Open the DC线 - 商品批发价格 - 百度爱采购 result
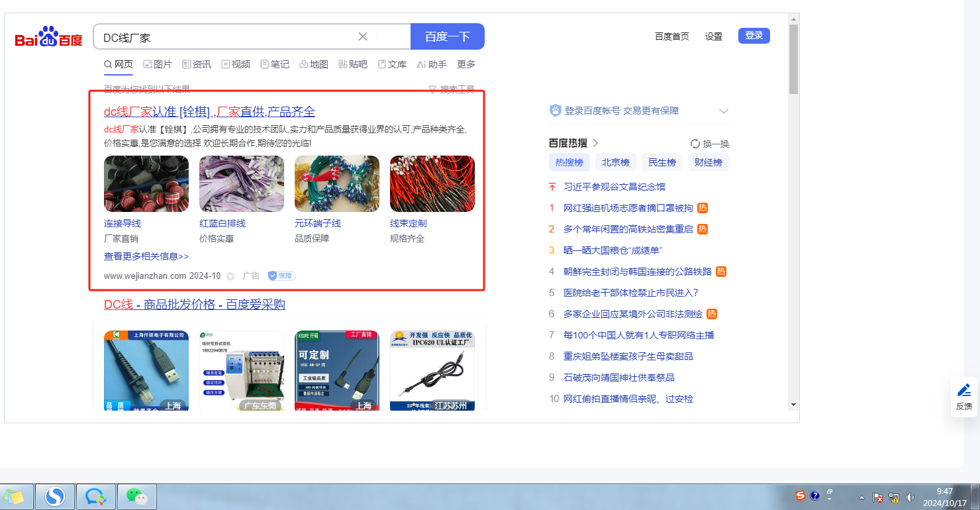The width and height of the screenshot is (980, 510). coord(195,305)
